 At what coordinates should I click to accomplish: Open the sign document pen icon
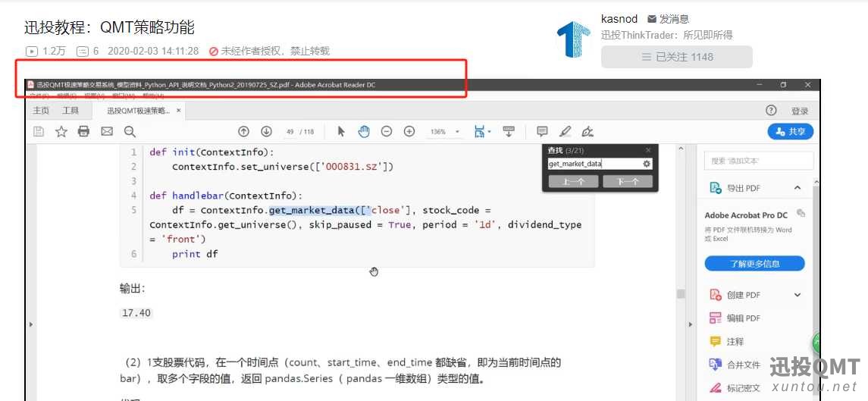point(588,132)
